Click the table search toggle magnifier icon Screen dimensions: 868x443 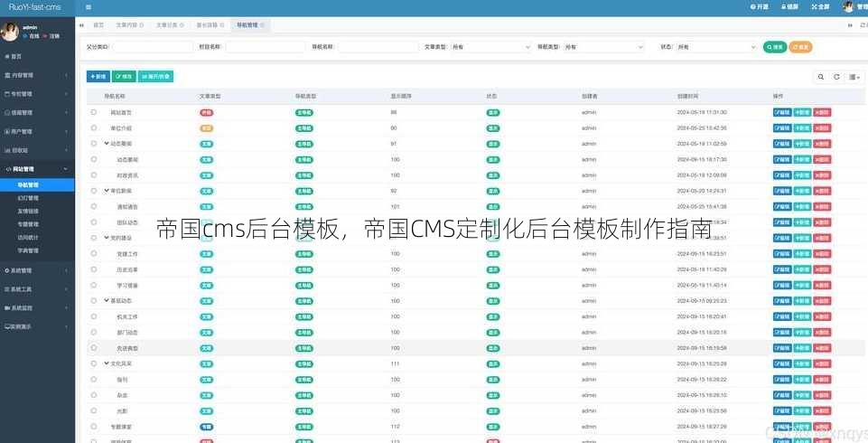tap(820, 77)
